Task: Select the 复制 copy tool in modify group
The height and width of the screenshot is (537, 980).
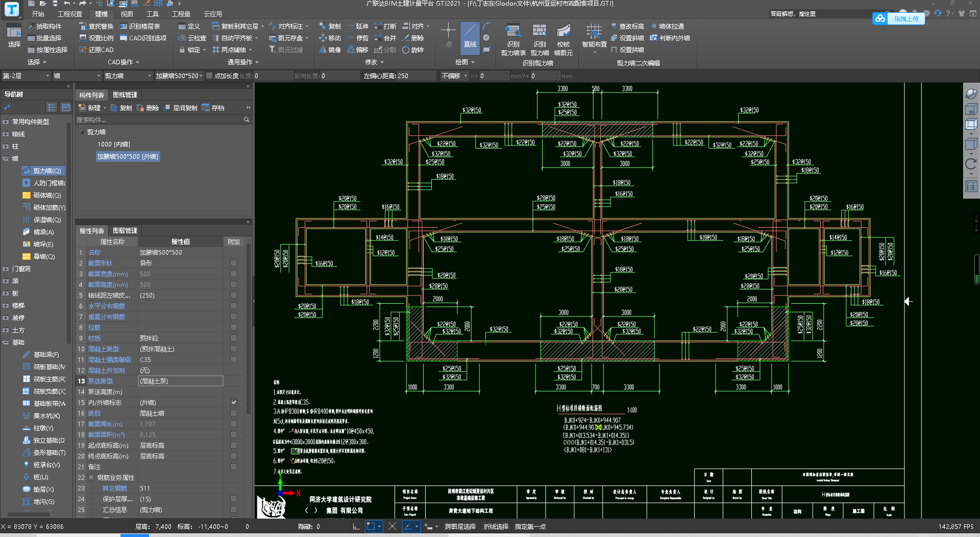Action: click(330, 26)
